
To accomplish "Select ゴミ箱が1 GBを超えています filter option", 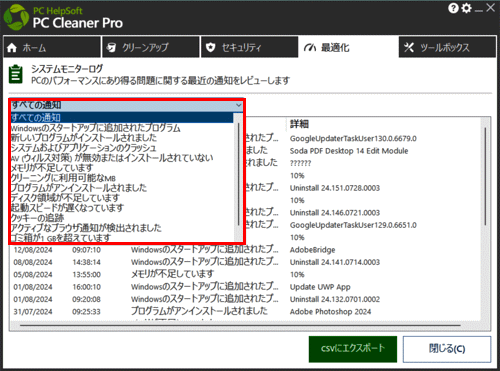I will click(122, 238).
